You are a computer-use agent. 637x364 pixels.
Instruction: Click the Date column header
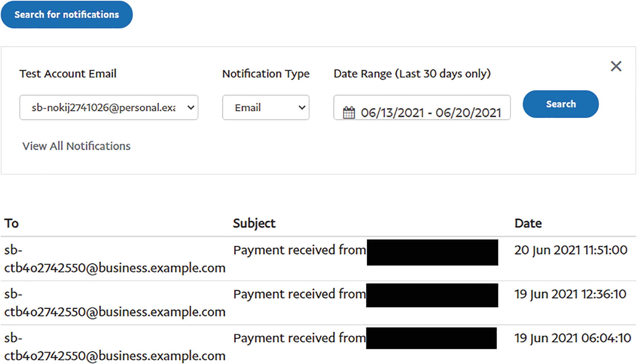pyautogui.click(x=528, y=223)
